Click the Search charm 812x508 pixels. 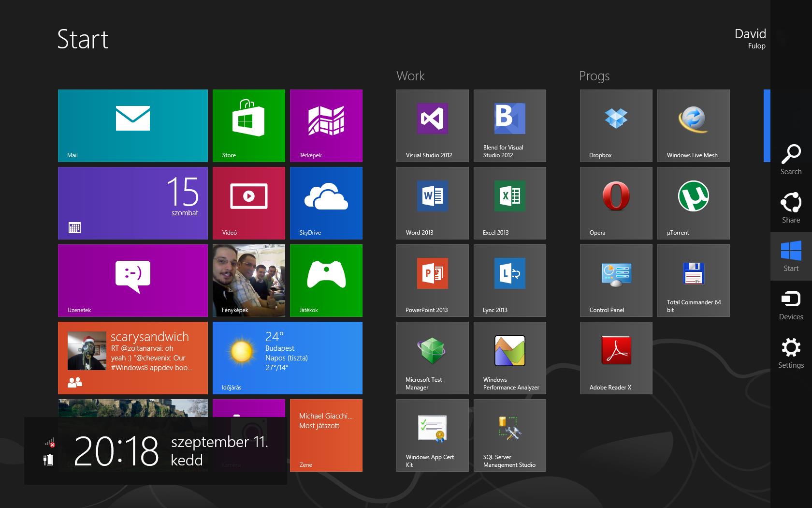[x=791, y=160]
